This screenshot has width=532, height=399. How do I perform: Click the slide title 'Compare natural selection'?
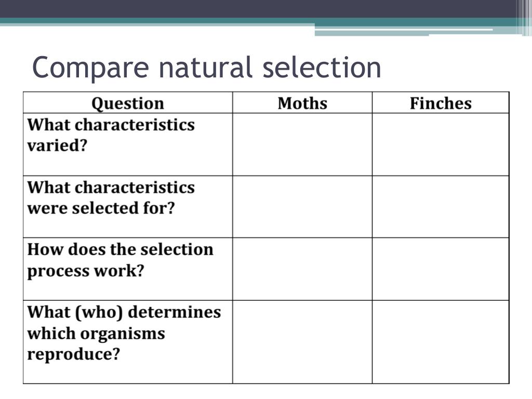207,68
